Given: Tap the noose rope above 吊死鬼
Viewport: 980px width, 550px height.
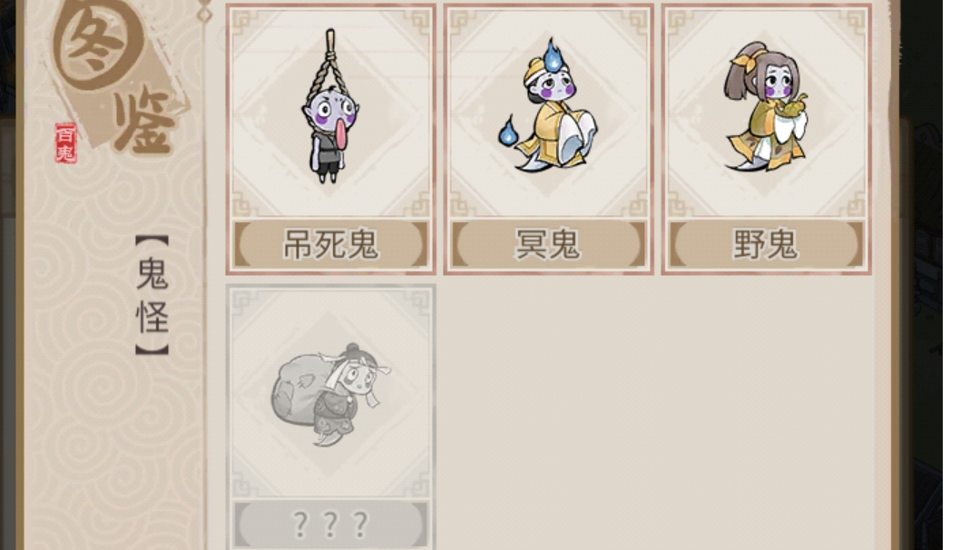Looking at the screenshot, I should click(330, 61).
